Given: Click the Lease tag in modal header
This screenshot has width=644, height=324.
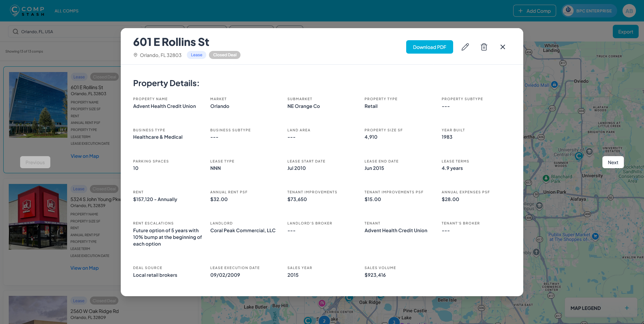Looking at the screenshot, I should click(x=197, y=55).
